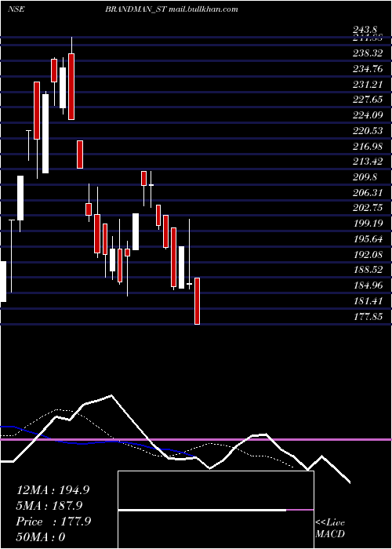This screenshot has width=392, height=549.
Task: Click the last red candle near 177.85
Action: (197, 301)
